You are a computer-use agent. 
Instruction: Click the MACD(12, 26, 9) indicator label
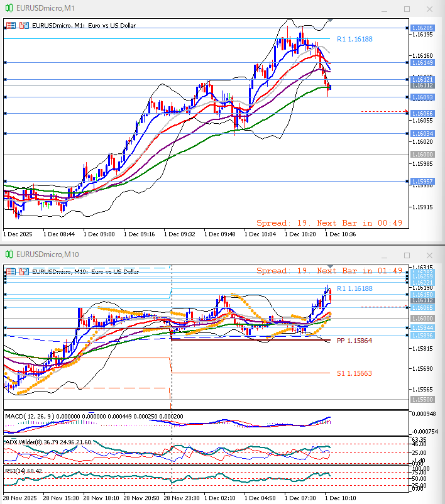point(30,416)
